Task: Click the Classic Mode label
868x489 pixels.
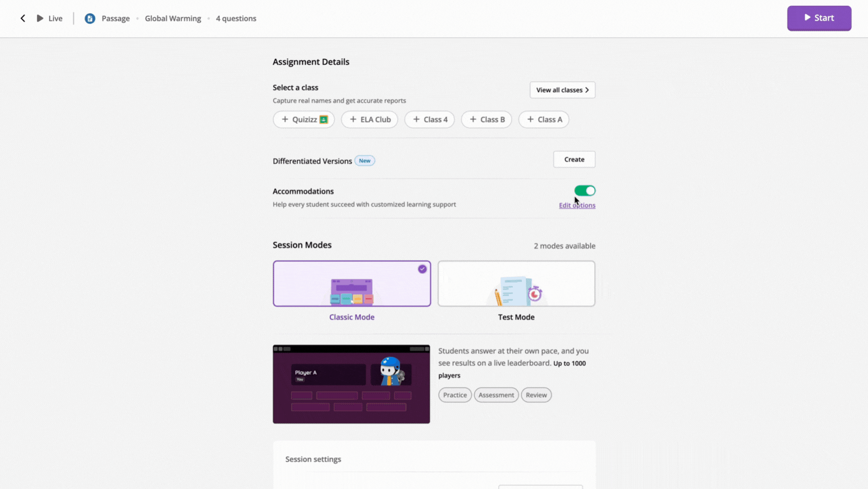Action: 352,317
